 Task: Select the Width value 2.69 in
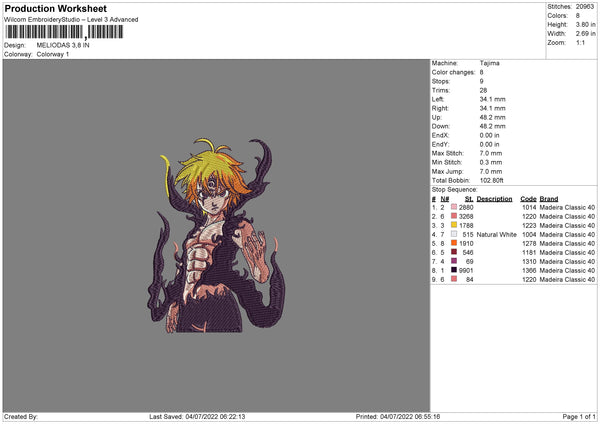pyautogui.click(x=585, y=34)
